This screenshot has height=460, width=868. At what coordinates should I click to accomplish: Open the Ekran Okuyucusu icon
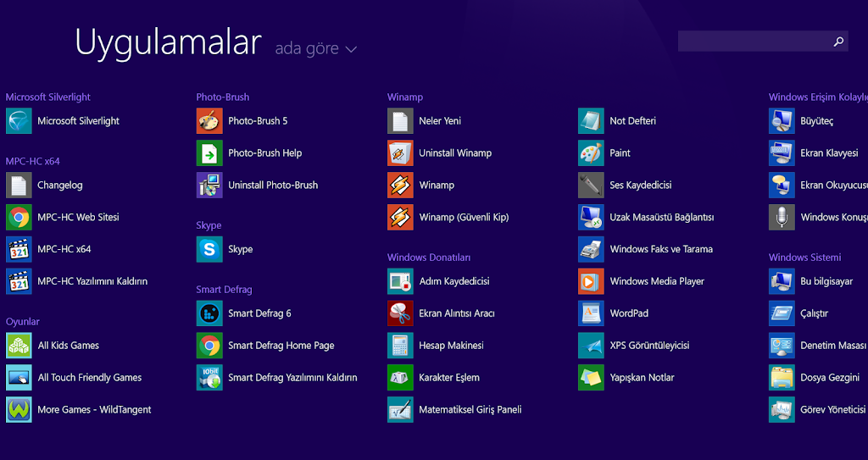782,185
